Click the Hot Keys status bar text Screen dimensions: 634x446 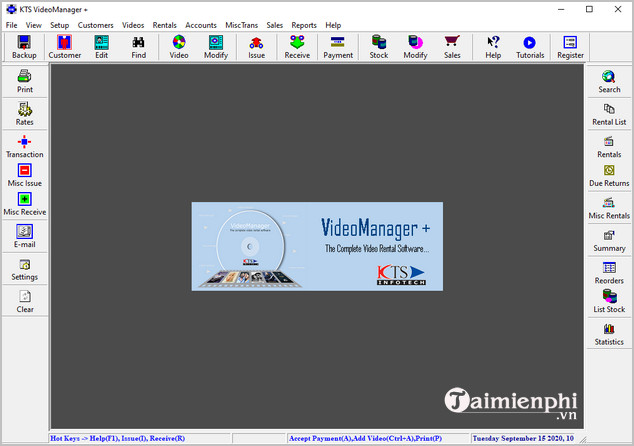(x=117, y=438)
